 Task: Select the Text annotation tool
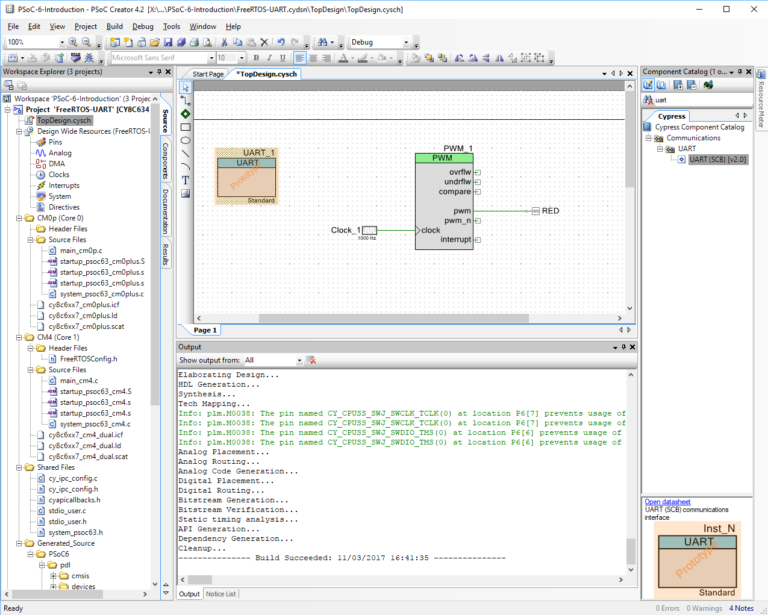coord(186,180)
